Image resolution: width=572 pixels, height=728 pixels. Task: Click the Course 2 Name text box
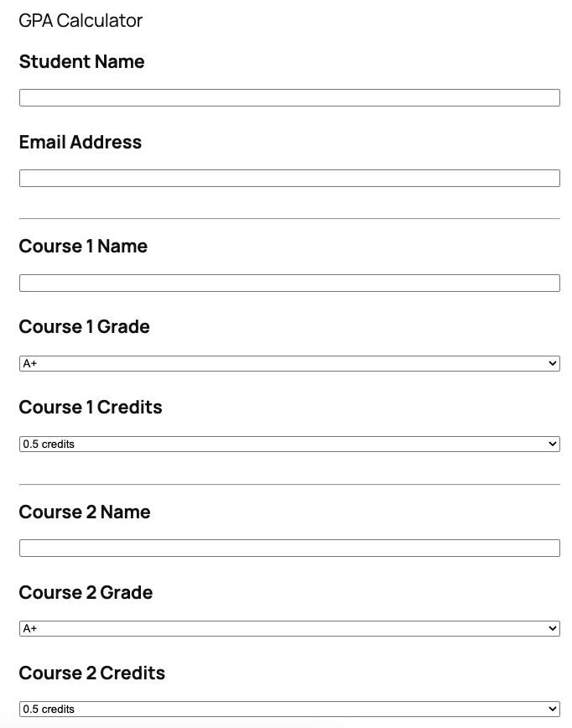tap(289, 548)
